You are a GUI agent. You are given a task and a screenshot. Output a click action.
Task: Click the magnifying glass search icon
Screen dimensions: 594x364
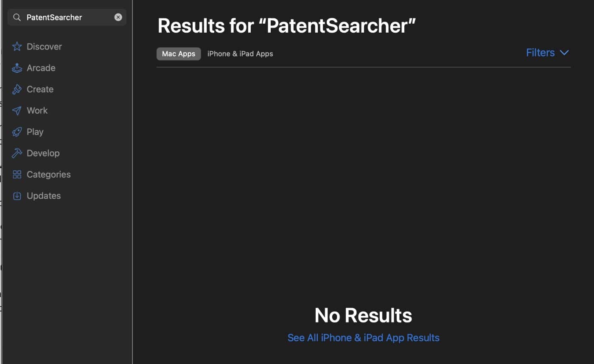pyautogui.click(x=17, y=17)
